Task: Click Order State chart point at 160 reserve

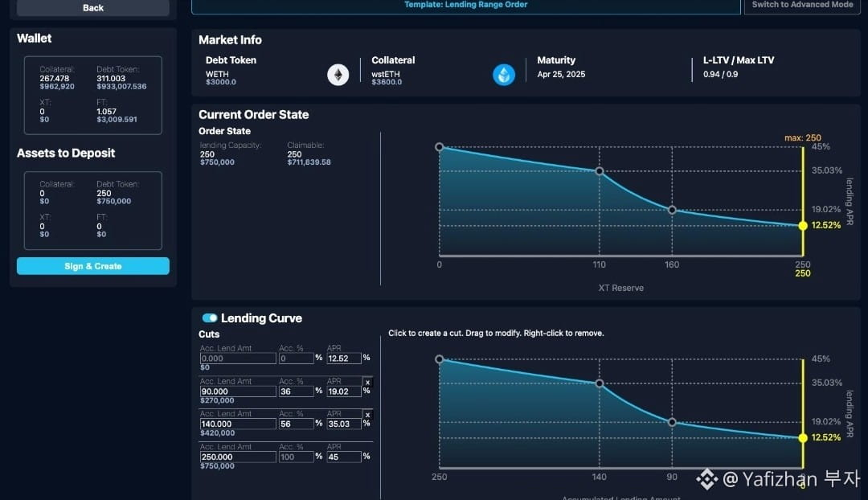Action: click(x=672, y=210)
